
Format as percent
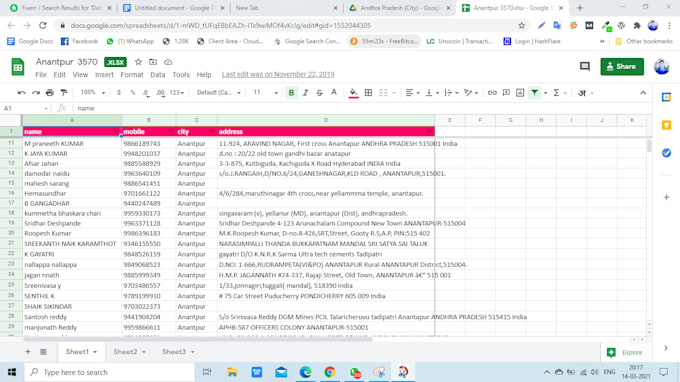coord(133,93)
